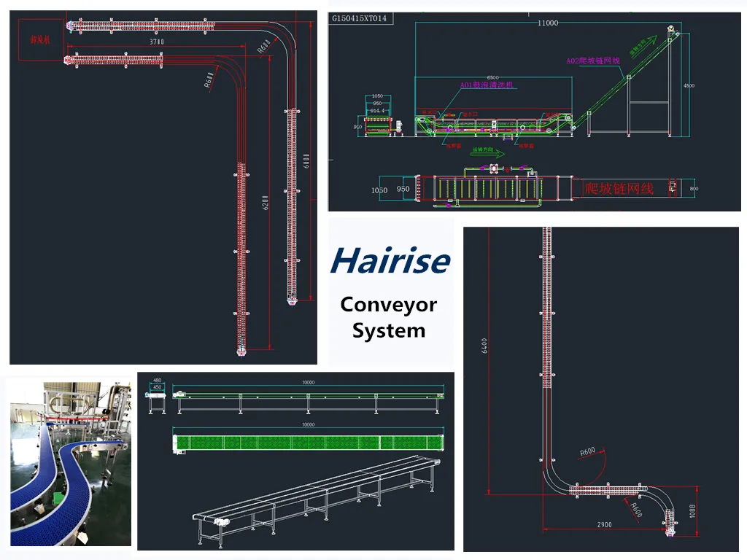Image resolution: width=747 pixels, height=560 pixels.
Task: Click the A01 purple machine label
Action: 487,85
